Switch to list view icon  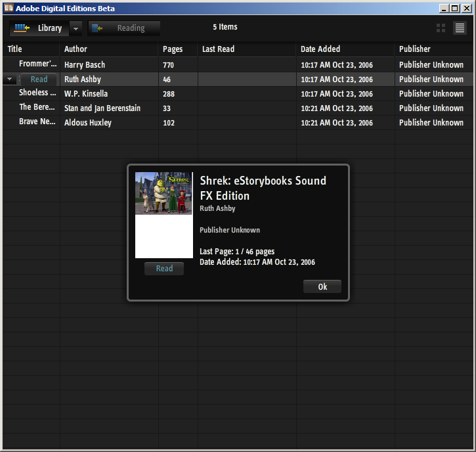coord(460,28)
